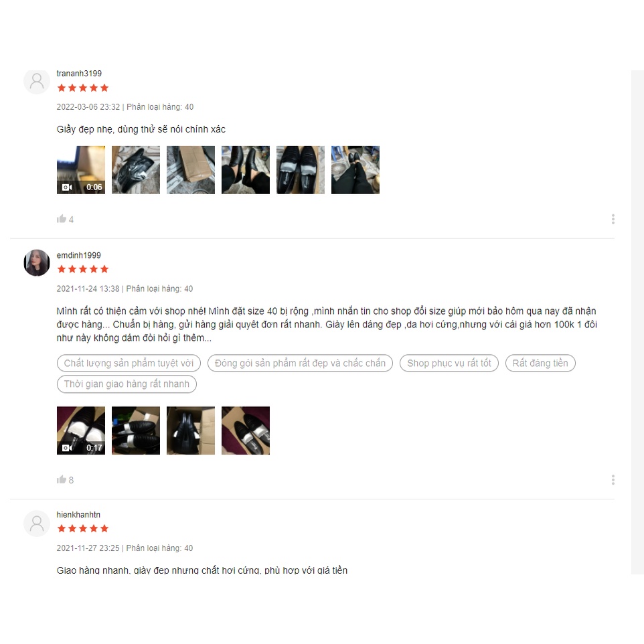Open username link hienkhanhtn
The height and width of the screenshot is (644, 644).
pyautogui.click(x=78, y=515)
